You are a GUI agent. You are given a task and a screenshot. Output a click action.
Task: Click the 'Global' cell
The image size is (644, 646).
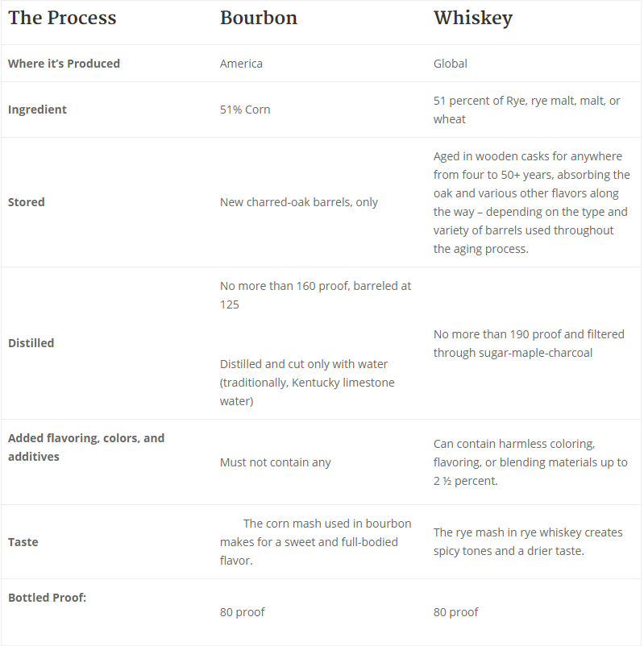pyautogui.click(x=450, y=64)
